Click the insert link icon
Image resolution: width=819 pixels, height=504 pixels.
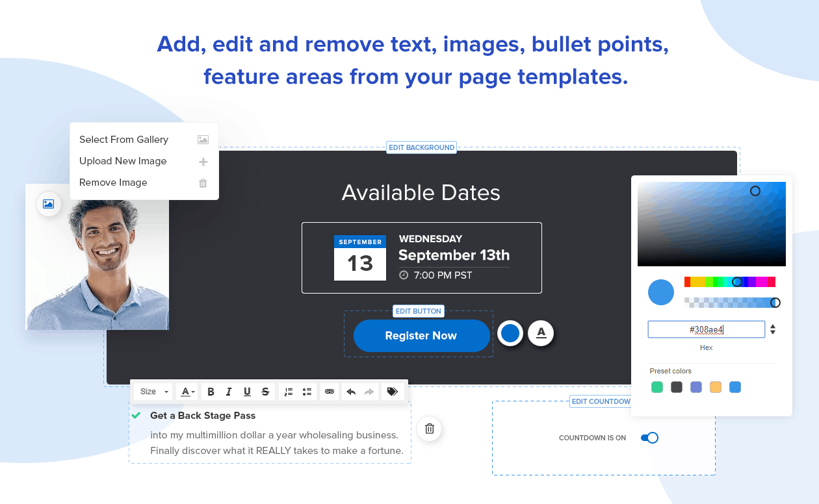[330, 392]
